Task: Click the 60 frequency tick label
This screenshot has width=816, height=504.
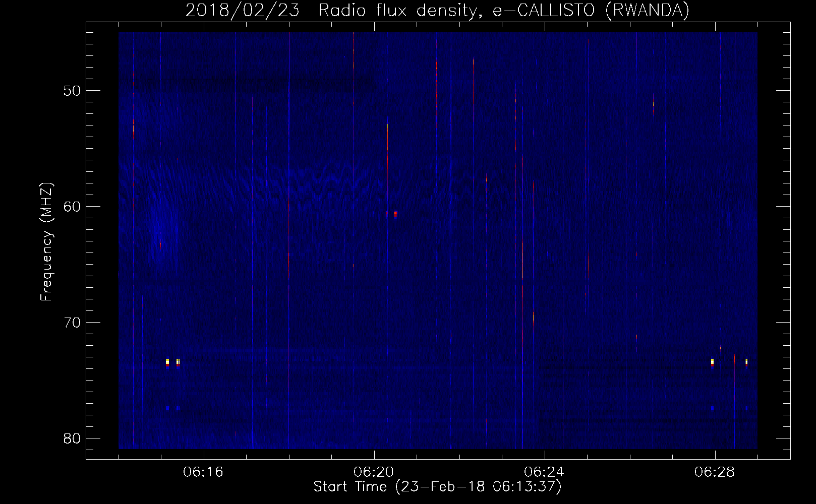Action: pos(73,207)
